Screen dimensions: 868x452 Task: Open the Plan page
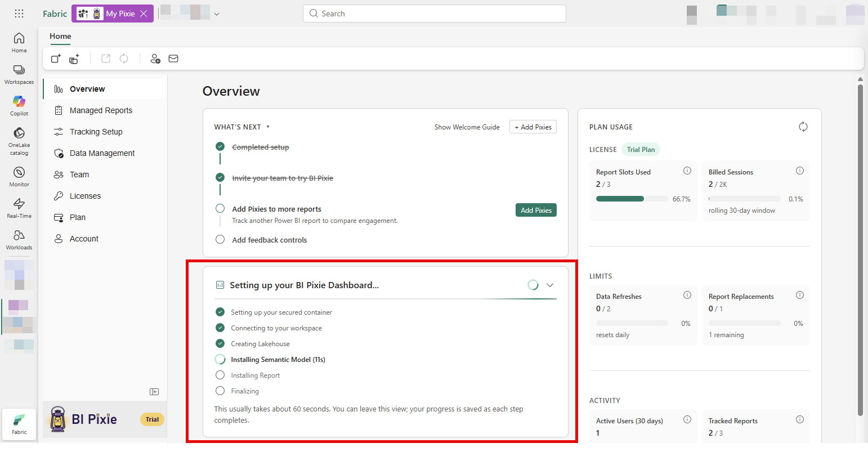pos(104,217)
